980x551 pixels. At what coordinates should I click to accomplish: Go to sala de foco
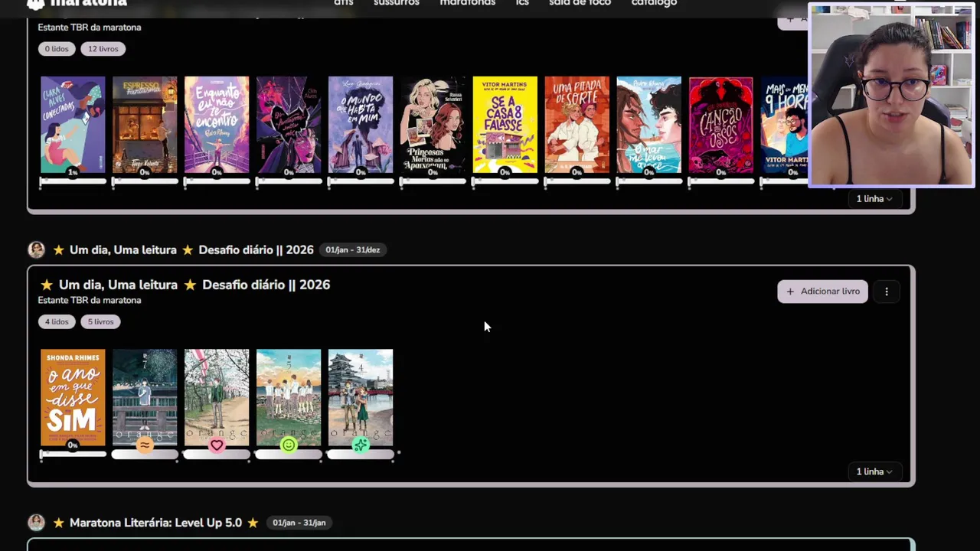click(x=580, y=3)
